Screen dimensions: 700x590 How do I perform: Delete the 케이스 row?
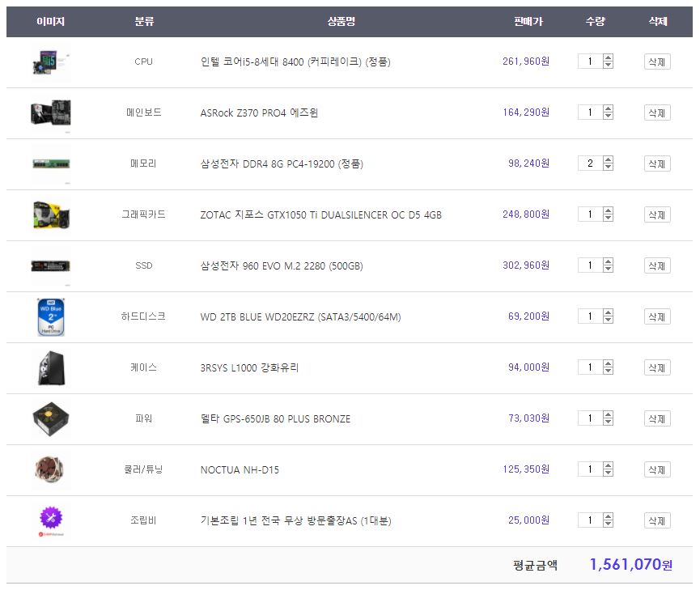(x=657, y=367)
